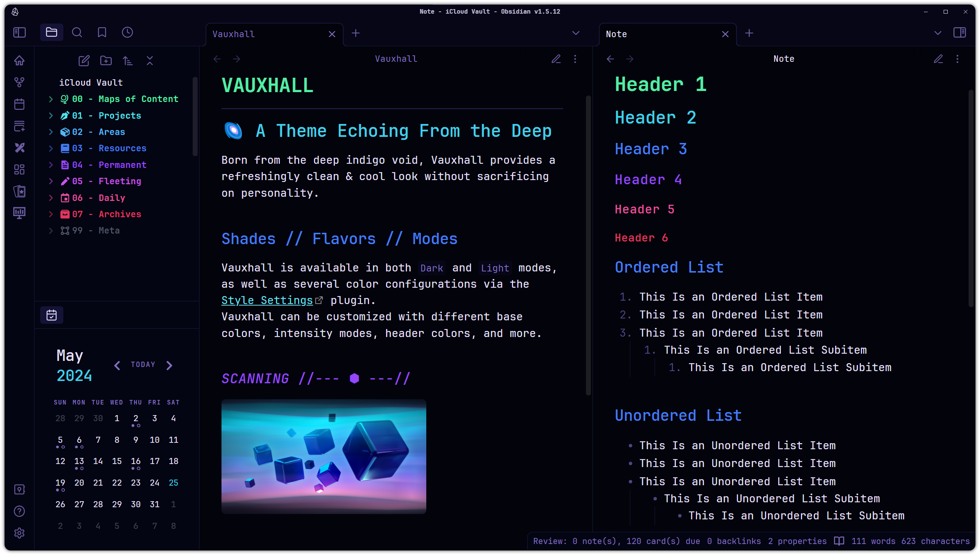Click the crossed pencil-ruler ribbon icon

19,147
